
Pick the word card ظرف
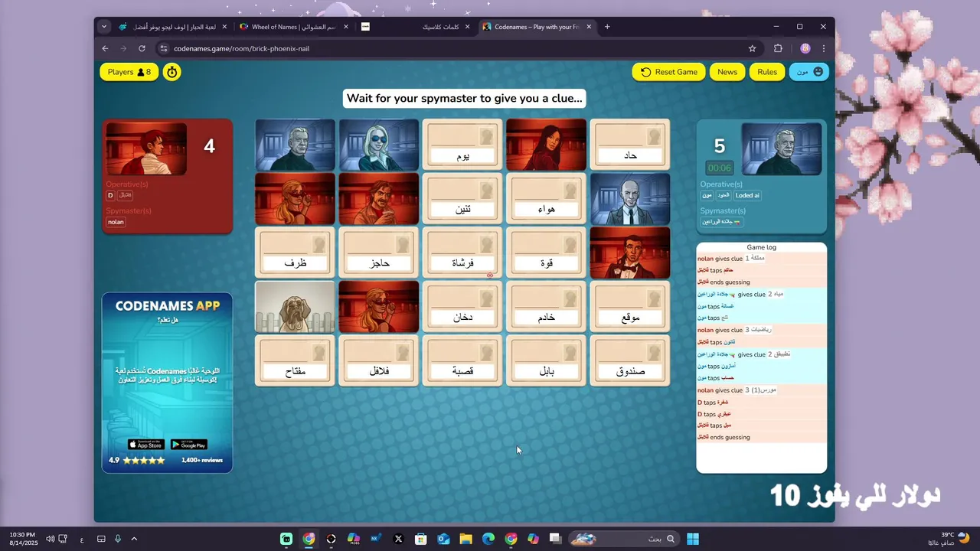(295, 253)
